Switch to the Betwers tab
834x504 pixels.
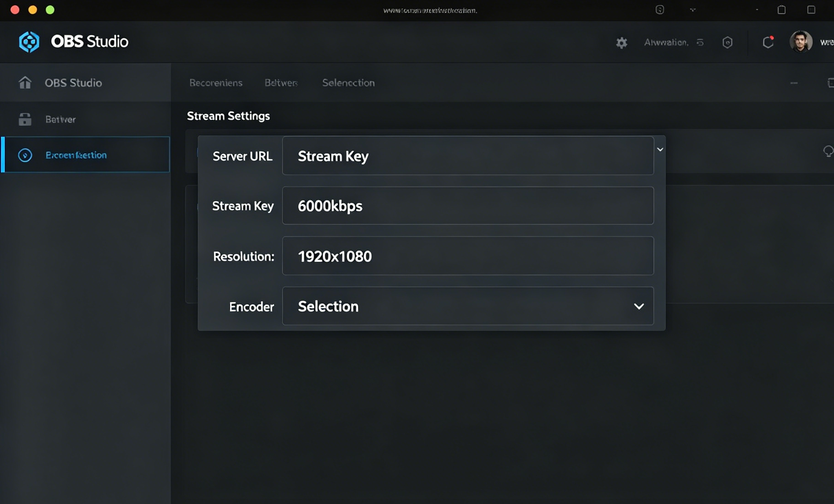(x=281, y=83)
